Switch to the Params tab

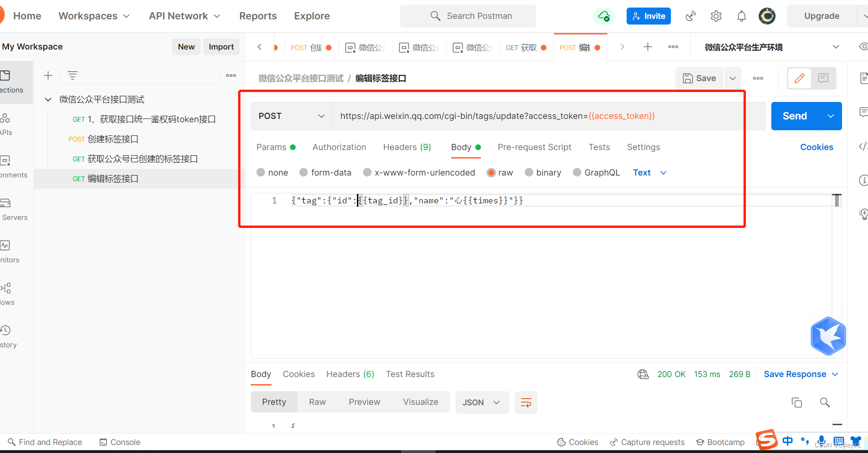click(x=276, y=147)
